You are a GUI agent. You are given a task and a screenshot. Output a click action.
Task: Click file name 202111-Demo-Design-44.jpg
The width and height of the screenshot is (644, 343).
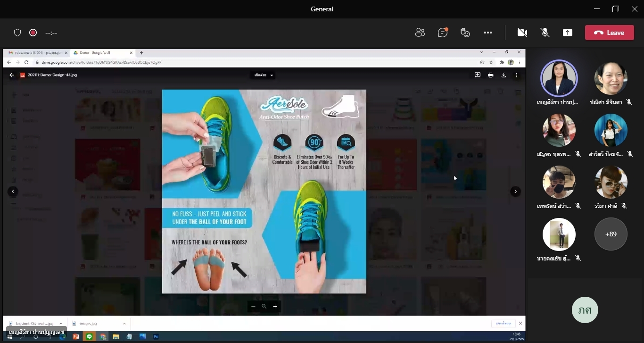(52, 75)
